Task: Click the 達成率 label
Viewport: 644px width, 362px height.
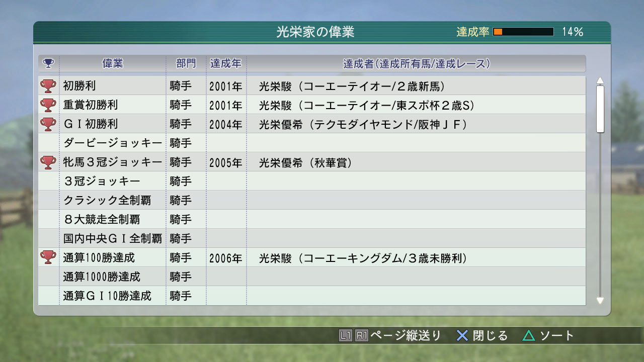Action: [473, 32]
